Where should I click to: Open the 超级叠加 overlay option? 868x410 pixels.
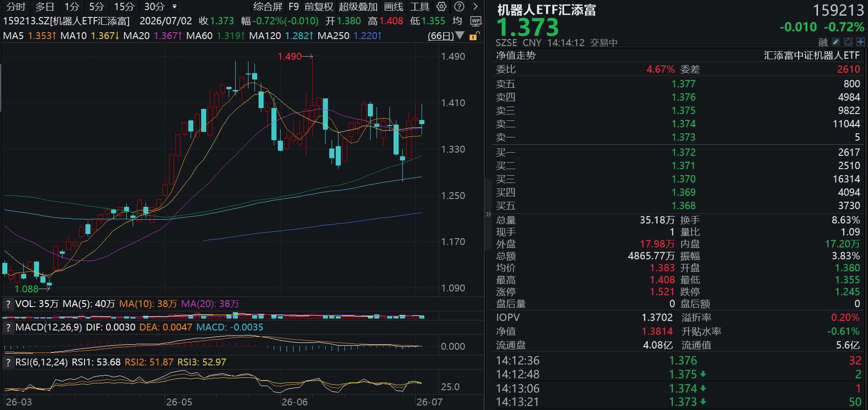click(358, 6)
